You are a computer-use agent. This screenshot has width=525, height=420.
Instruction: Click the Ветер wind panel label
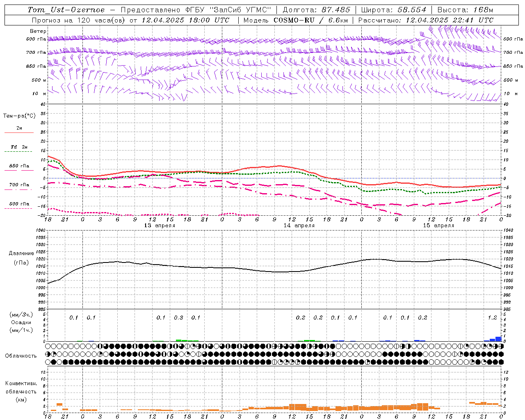coord(38,31)
